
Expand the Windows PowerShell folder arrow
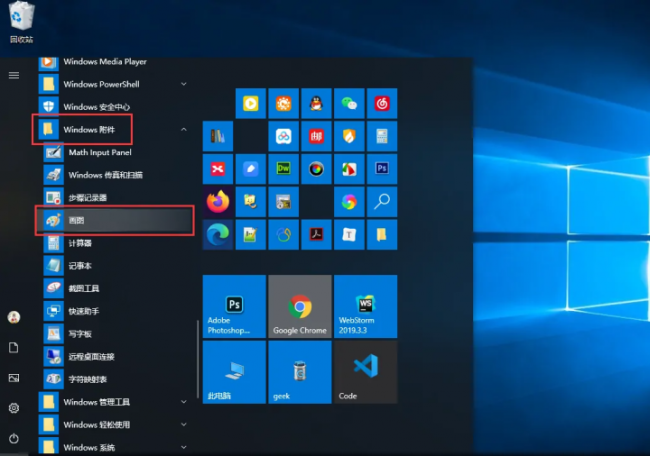coord(184,84)
